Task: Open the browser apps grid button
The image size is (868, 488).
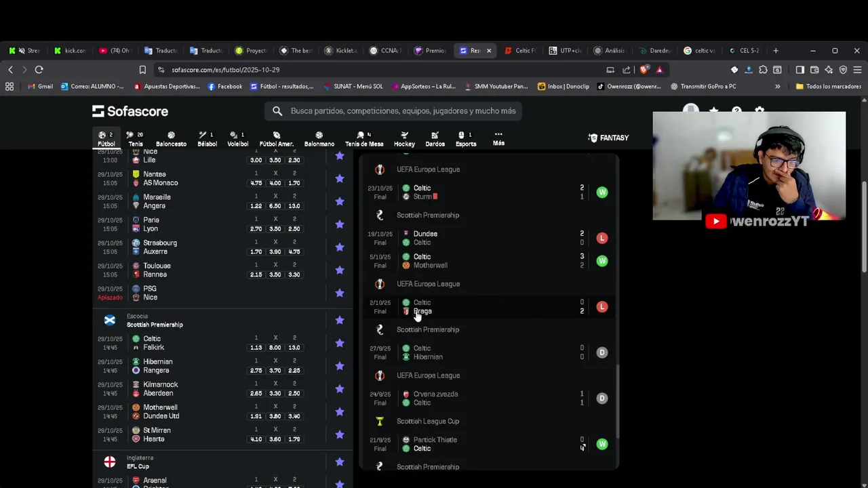Action: point(9,87)
